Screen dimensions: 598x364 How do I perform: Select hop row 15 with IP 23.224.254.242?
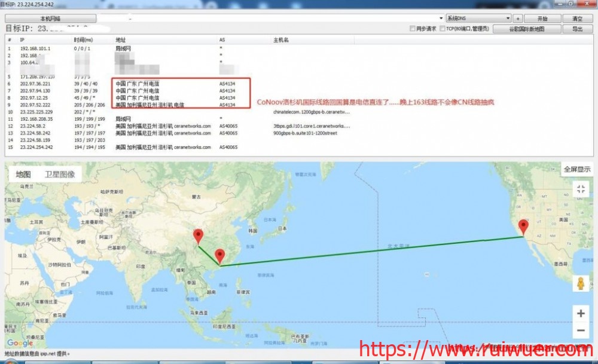coord(36,147)
